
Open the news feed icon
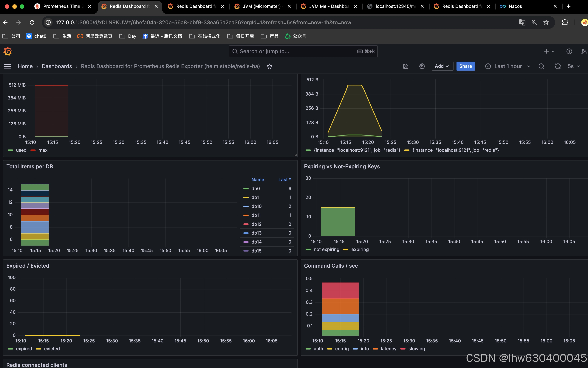pyautogui.click(x=584, y=51)
